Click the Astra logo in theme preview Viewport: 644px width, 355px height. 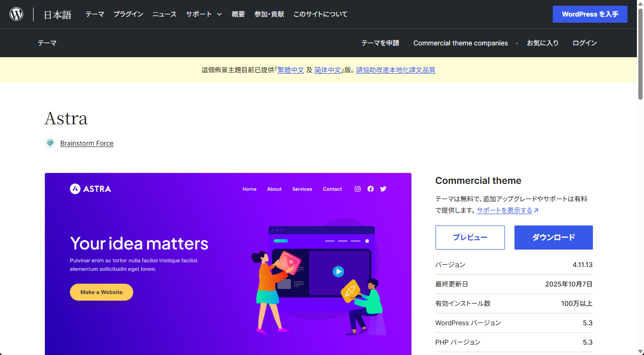[90, 189]
